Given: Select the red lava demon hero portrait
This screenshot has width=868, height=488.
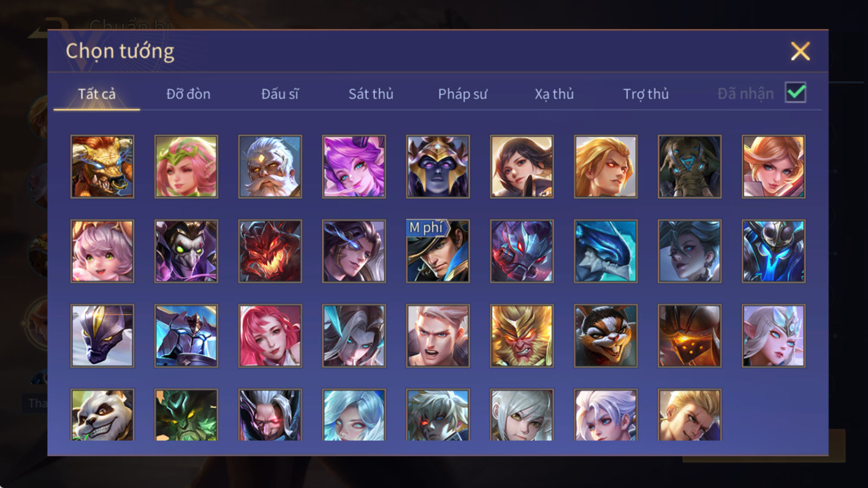Looking at the screenshot, I should (x=270, y=251).
